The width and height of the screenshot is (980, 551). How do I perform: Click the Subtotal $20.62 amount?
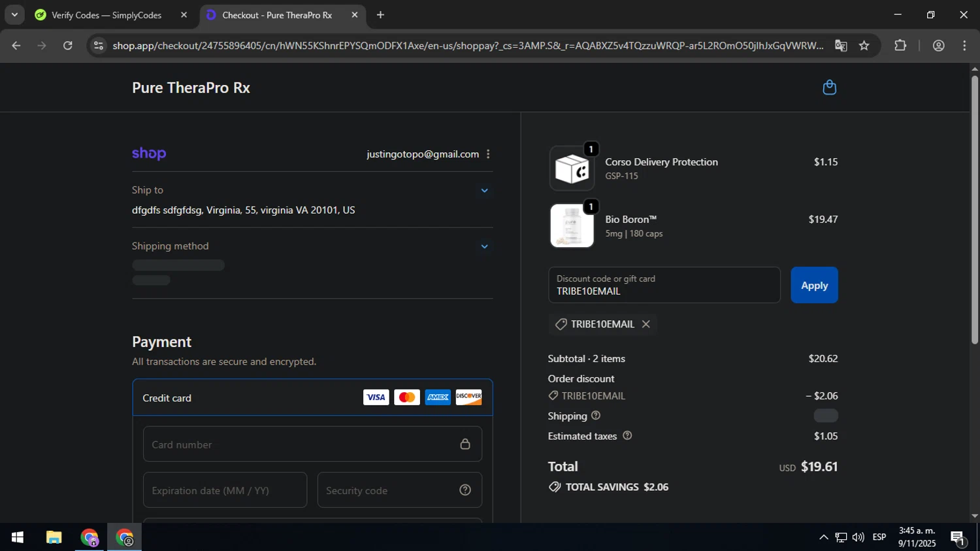pos(823,359)
